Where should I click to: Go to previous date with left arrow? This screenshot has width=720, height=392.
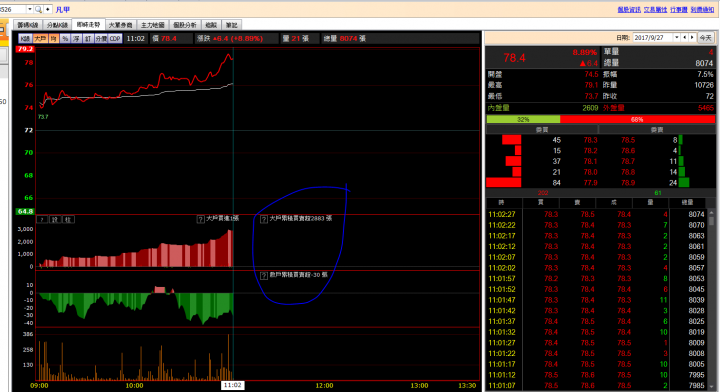coord(685,38)
